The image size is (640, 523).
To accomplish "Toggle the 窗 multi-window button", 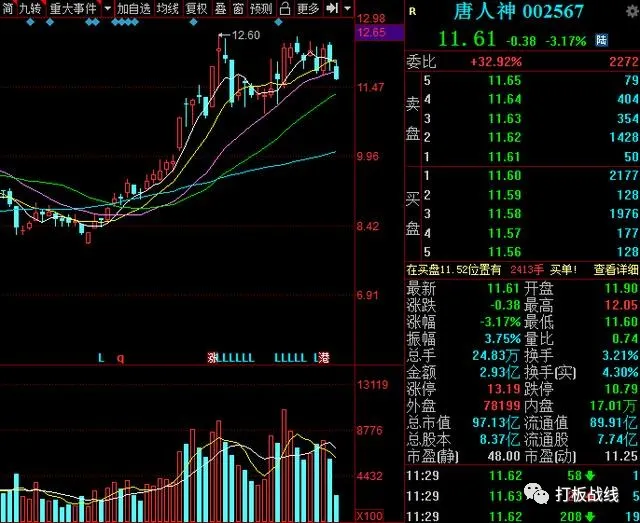I will tap(239, 8).
